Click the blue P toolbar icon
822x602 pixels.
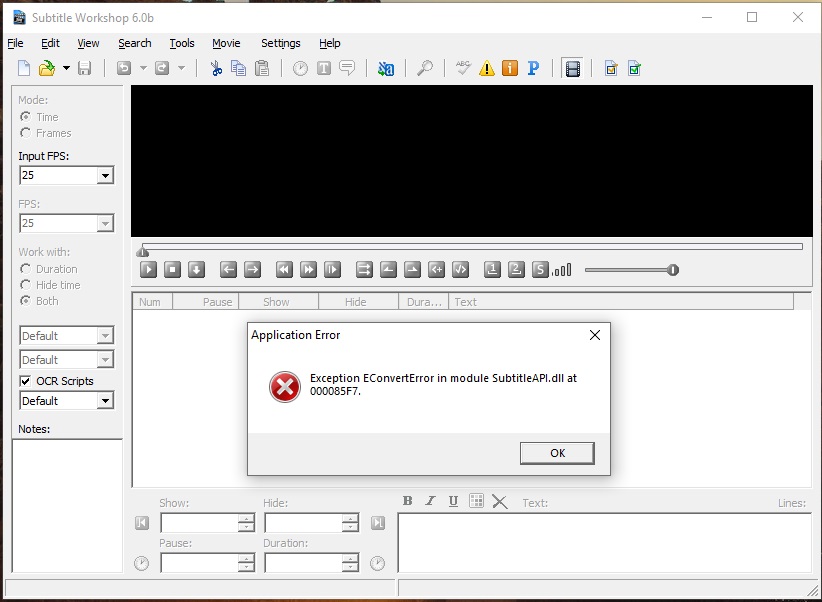coord(533,68)
